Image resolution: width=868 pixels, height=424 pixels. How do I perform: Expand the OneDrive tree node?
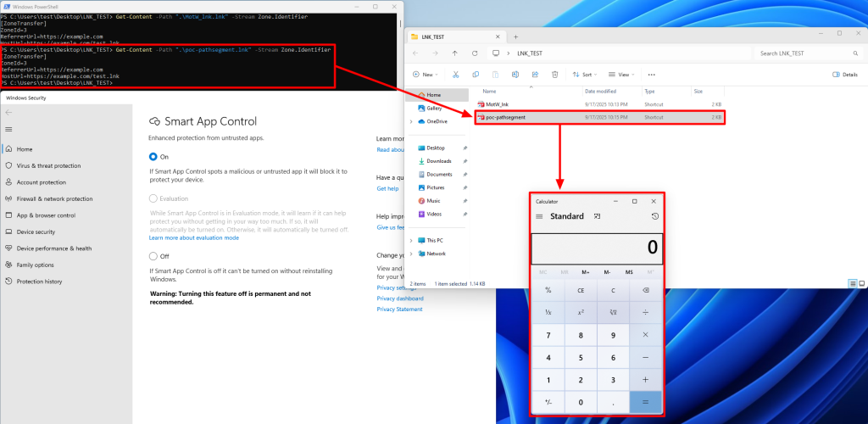(x=411, y=121)
